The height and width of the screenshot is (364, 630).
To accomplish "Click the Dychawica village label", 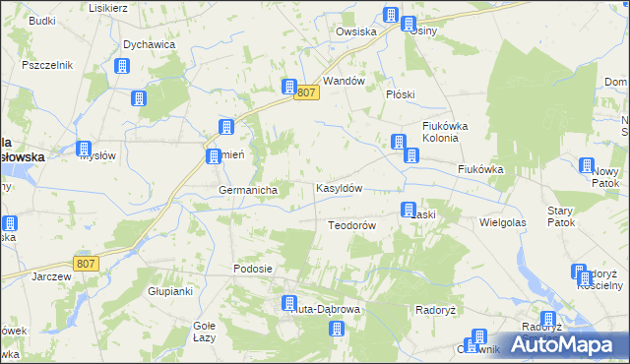I will point(149,44).
